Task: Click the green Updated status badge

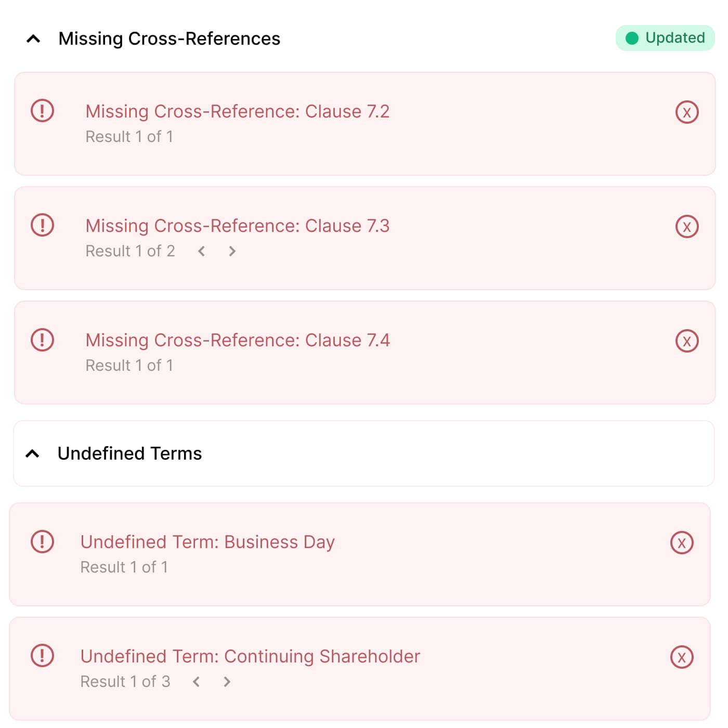Action: (x=665, y=38)
